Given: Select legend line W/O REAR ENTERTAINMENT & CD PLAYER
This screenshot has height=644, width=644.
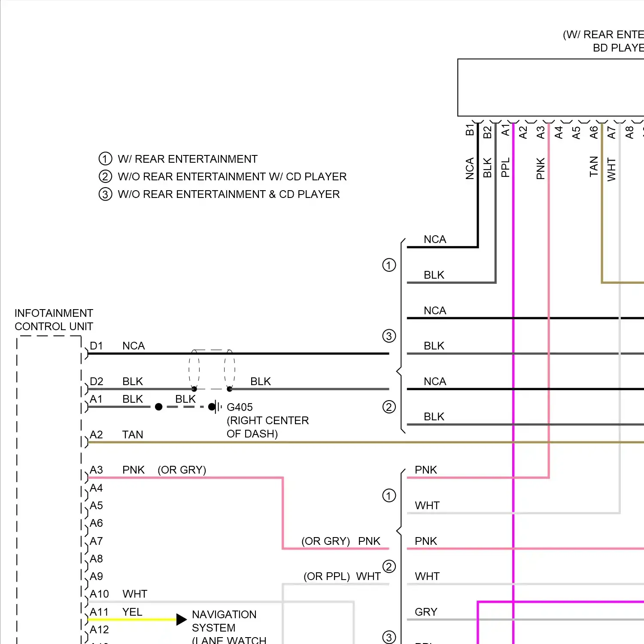Looking at the screenshot, I should 228,194.
